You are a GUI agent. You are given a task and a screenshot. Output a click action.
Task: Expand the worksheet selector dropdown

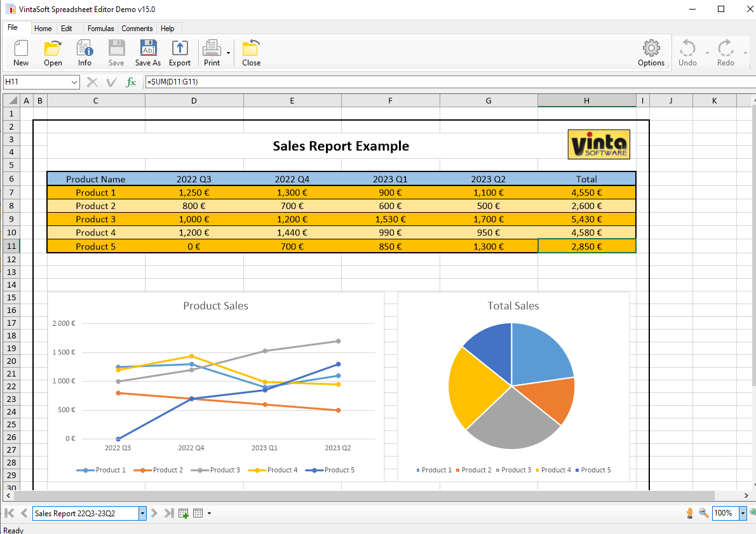(x=142, y=513)
